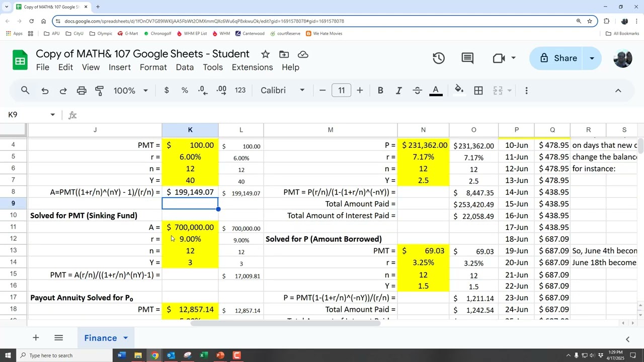Click the Windows taskbar search box

[x=65, y=355]
